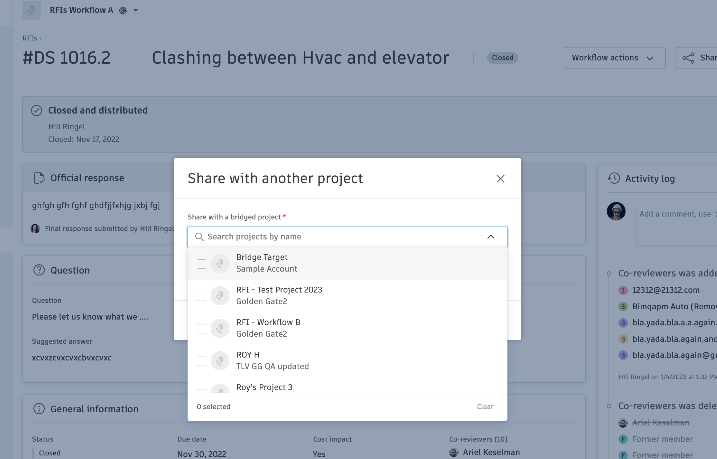The image size is (717, 459).
Task: Type in Search projects by name field
Action: (x=340, y=237)
